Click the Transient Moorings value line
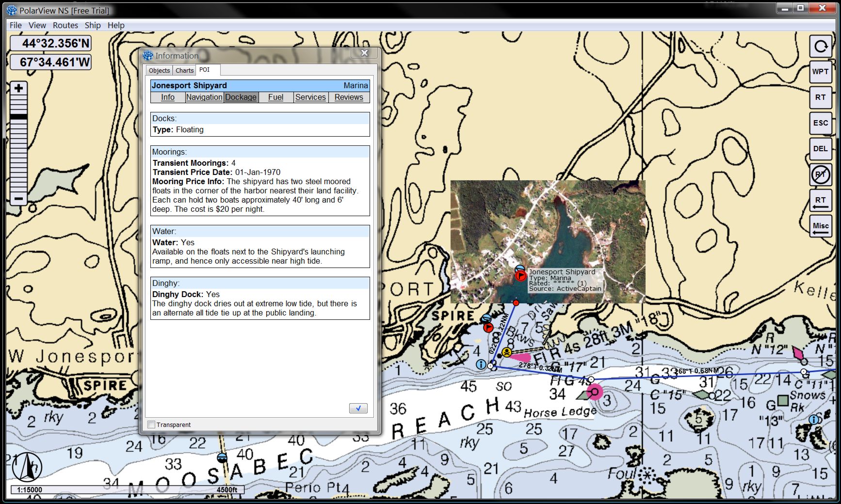Image resolution: width=841 pixels, height=504 pixels. (194, 163)
